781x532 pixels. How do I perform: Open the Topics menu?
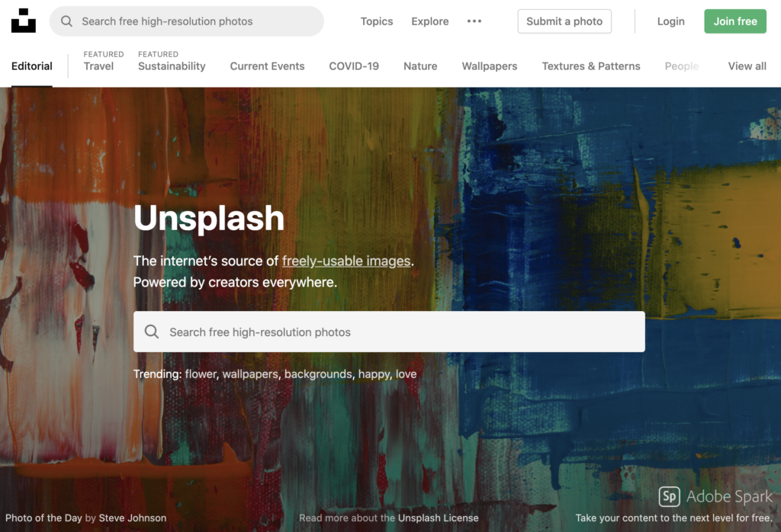[377, 21]
